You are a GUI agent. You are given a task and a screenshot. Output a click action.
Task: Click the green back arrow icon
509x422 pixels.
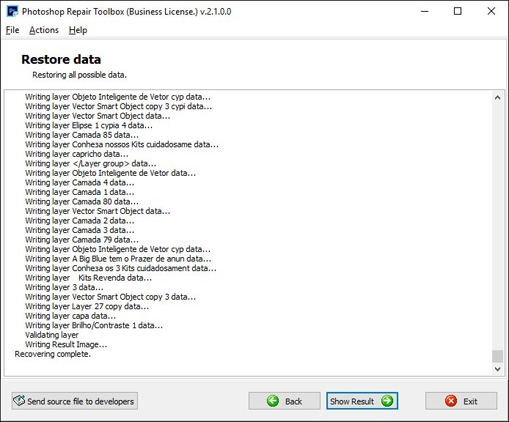click(x=273, y=401)
